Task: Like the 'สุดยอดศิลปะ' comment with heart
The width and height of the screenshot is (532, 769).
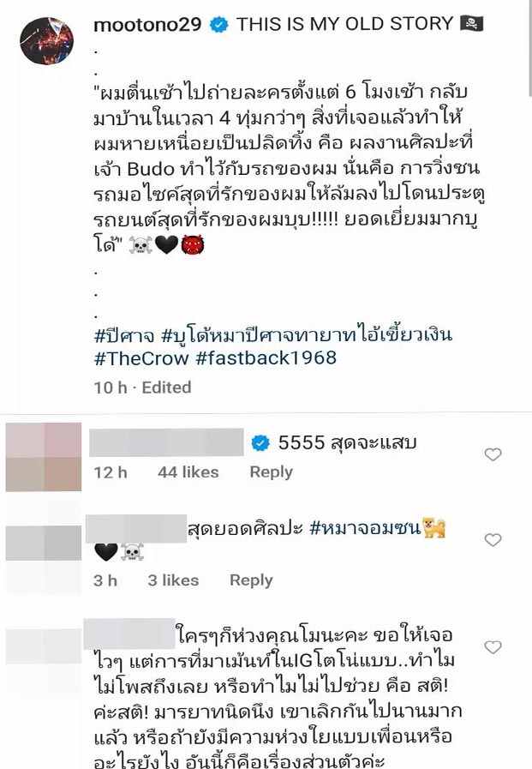Action: [493, 540]
